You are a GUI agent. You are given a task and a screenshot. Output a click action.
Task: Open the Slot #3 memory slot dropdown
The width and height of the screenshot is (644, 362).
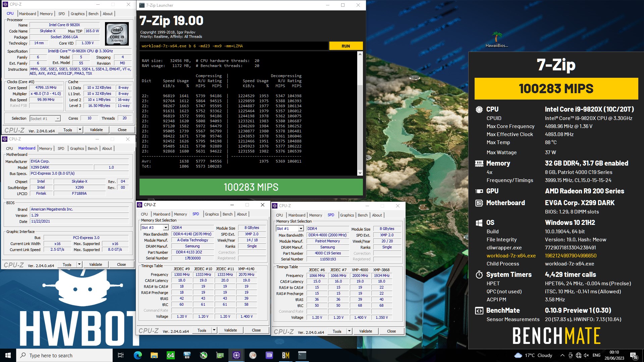tap(155, 228)
